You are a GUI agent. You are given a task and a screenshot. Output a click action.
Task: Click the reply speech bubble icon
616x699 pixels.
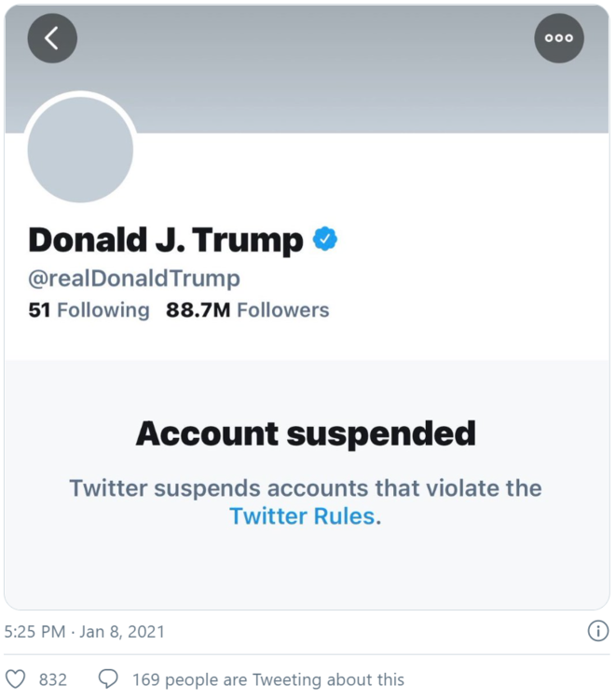click(x=108, y=679)
